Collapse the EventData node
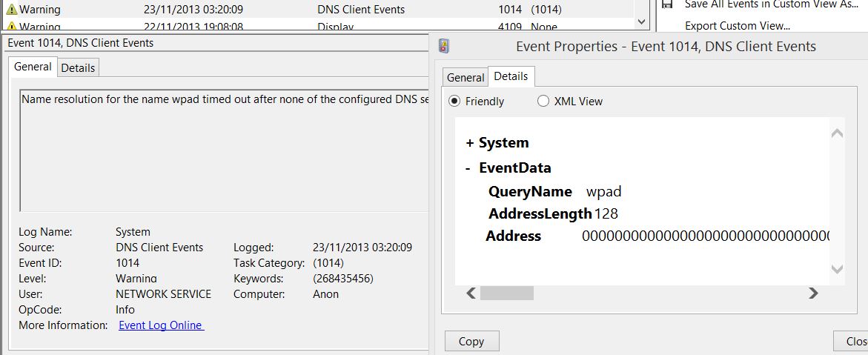The width and height of the screenshot is (868, 355). click(x=468, y=168)
